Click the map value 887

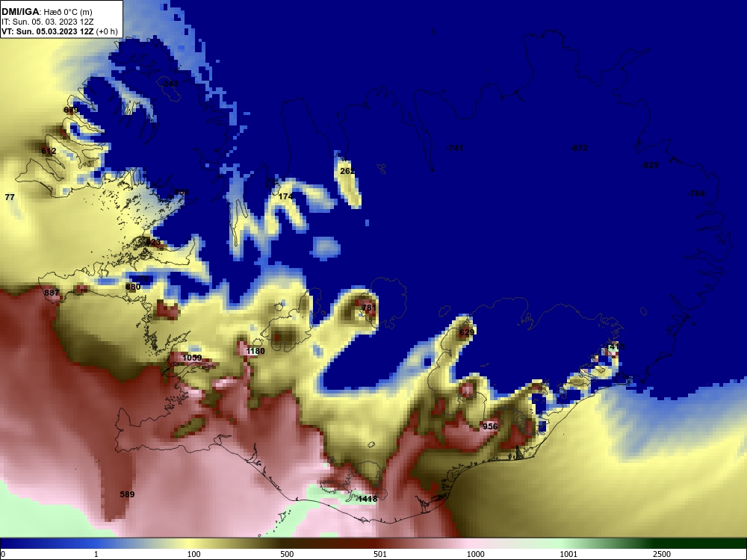tap(52, 293)
